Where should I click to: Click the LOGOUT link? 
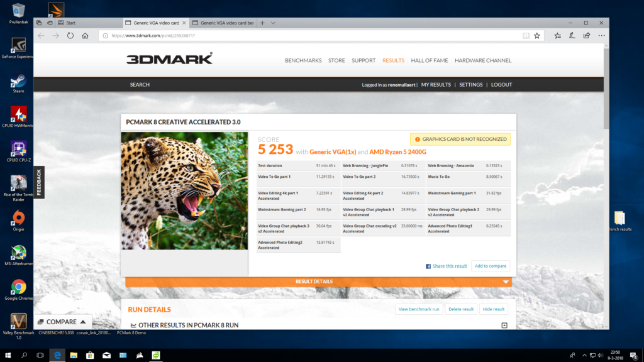(501, 85)
